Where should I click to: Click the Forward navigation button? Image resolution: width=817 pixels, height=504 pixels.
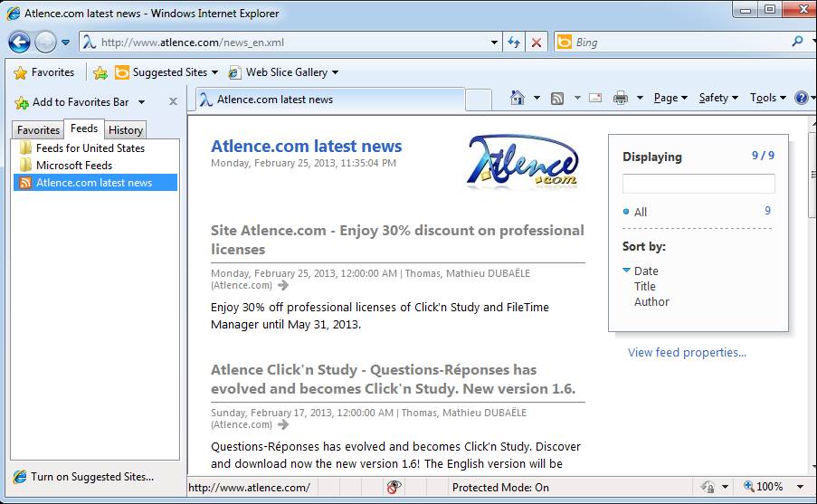(45, 43)
